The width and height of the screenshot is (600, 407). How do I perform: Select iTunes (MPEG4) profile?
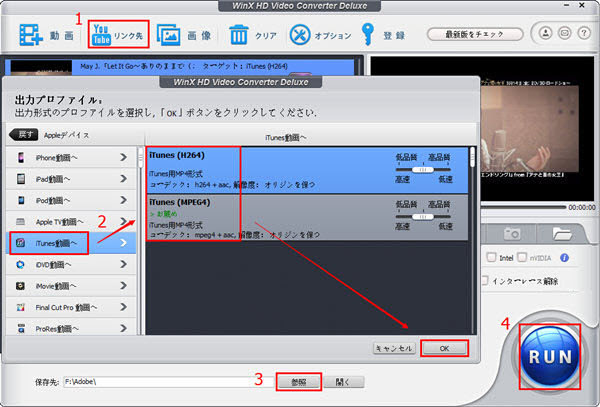tap(307, 218)
